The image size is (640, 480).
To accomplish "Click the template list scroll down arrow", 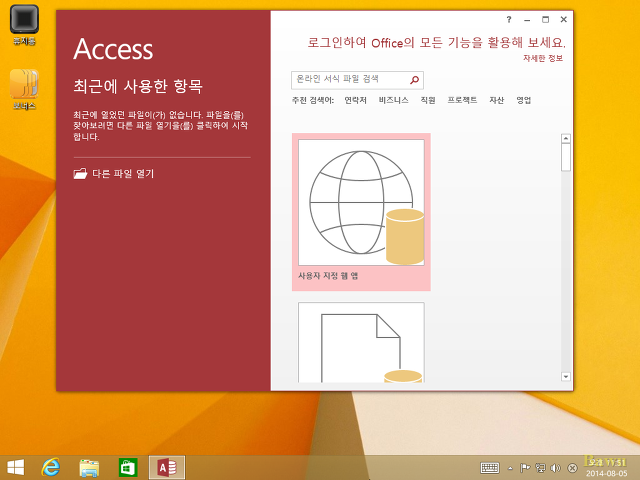I will (x=566, y=377).
